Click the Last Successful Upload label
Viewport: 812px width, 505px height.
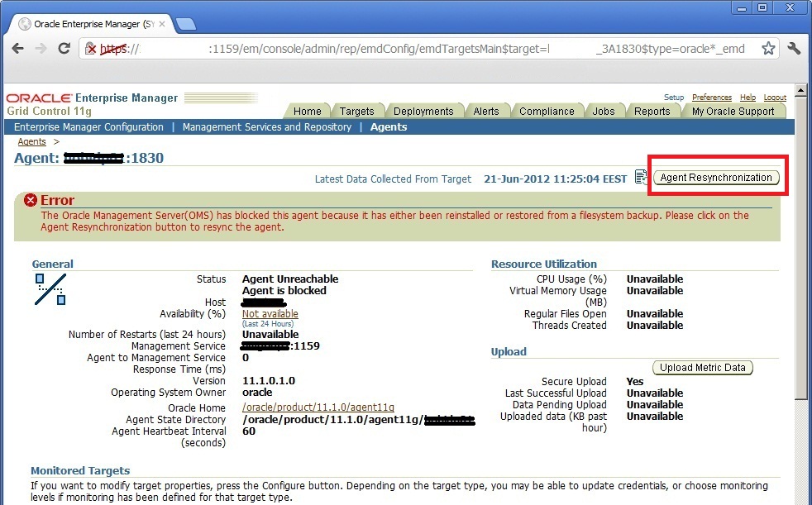click(x=556, y=393)
